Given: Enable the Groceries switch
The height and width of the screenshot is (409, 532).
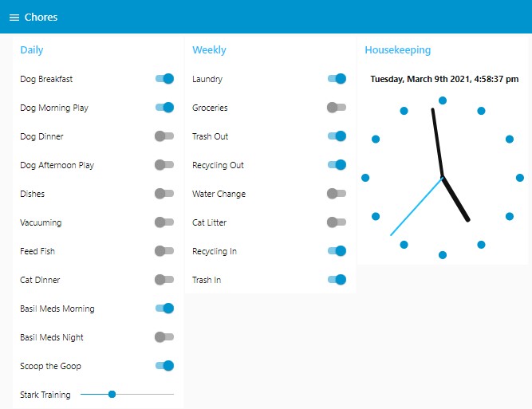Looking at the screenshot, I should tap(337, 108).
